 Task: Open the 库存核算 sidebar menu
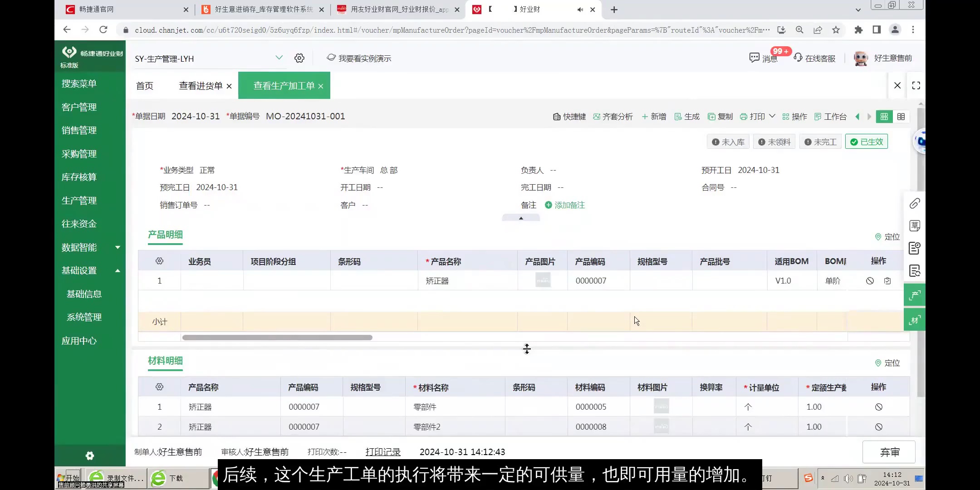78,177
